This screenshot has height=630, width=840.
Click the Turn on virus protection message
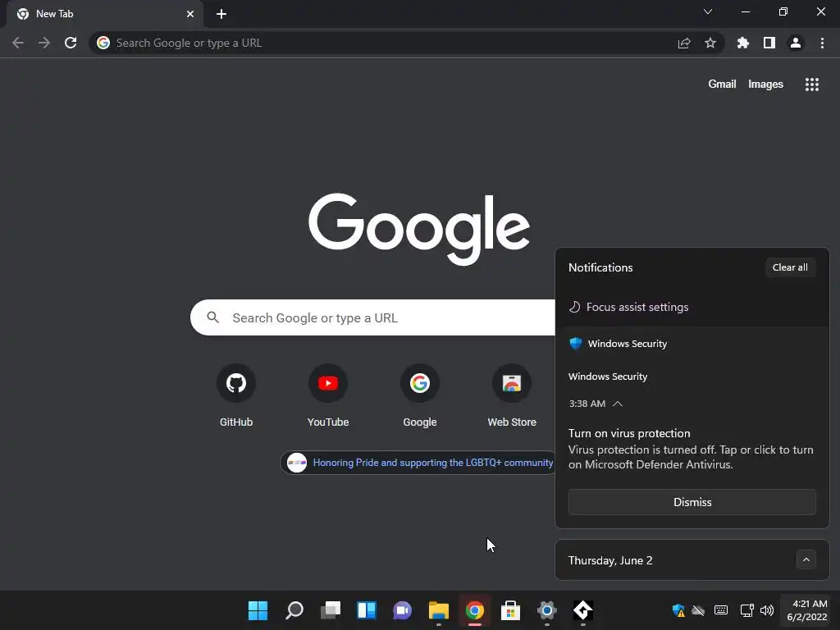click(691, 449)
